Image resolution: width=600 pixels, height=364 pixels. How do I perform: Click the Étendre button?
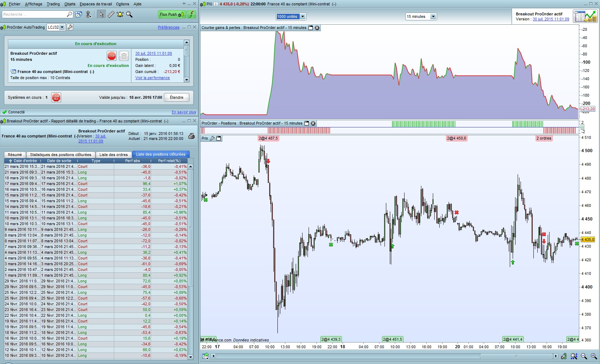click(x=176, y=97)
